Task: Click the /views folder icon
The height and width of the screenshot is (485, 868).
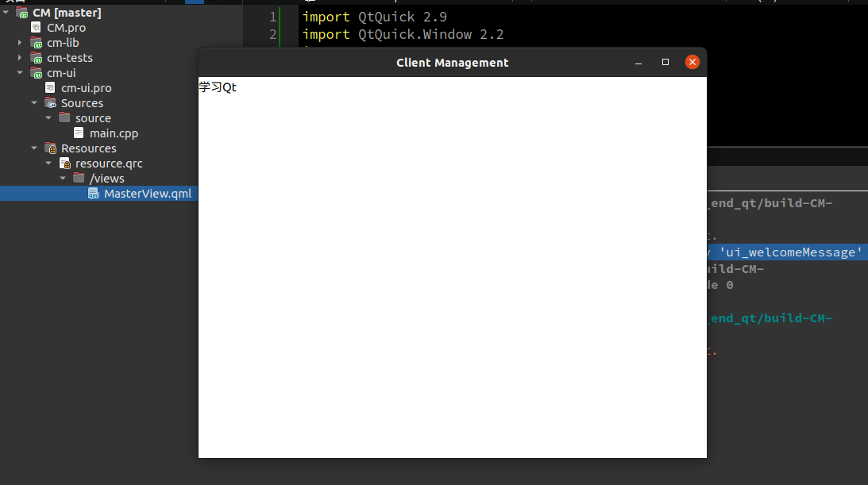Action: click(x=79, y=178)
